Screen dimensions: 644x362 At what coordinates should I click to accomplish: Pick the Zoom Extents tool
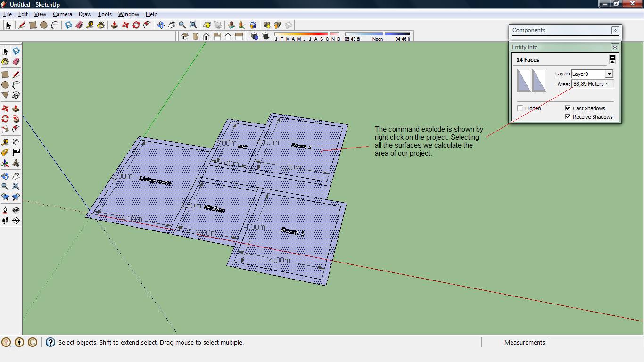[x=16, y=186]
